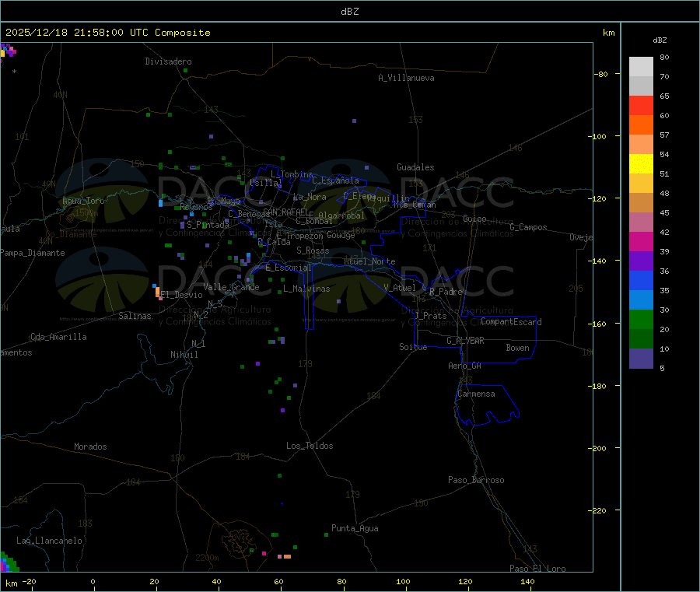This screenshot has width=700, height=592.
Task: Click the L_Malvinas label
Action: 306,289
